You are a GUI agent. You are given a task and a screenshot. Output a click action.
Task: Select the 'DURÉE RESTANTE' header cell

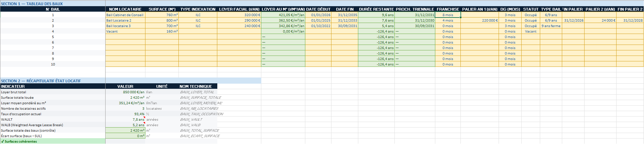click(x=376, y=9)
